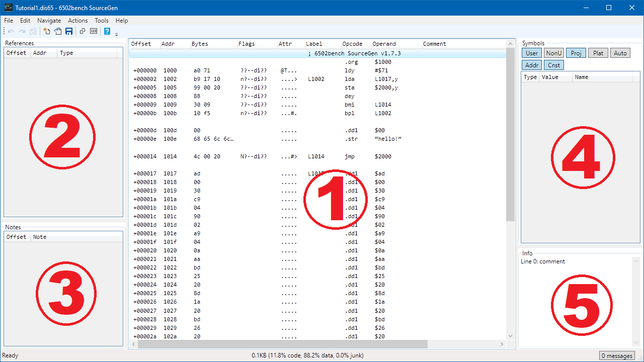Open the toolbar overflow options arrow
This screenshot has height=362, width=644.
click(117, 34)
